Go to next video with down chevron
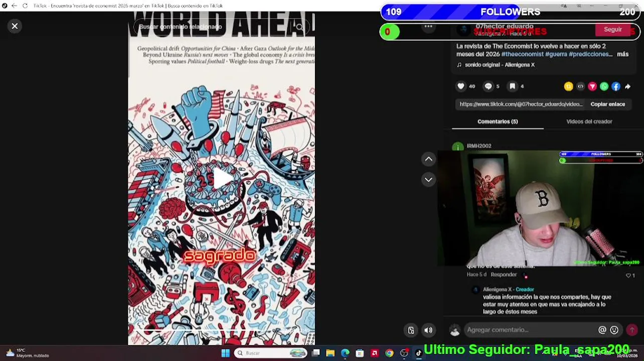 click(428, 179)
